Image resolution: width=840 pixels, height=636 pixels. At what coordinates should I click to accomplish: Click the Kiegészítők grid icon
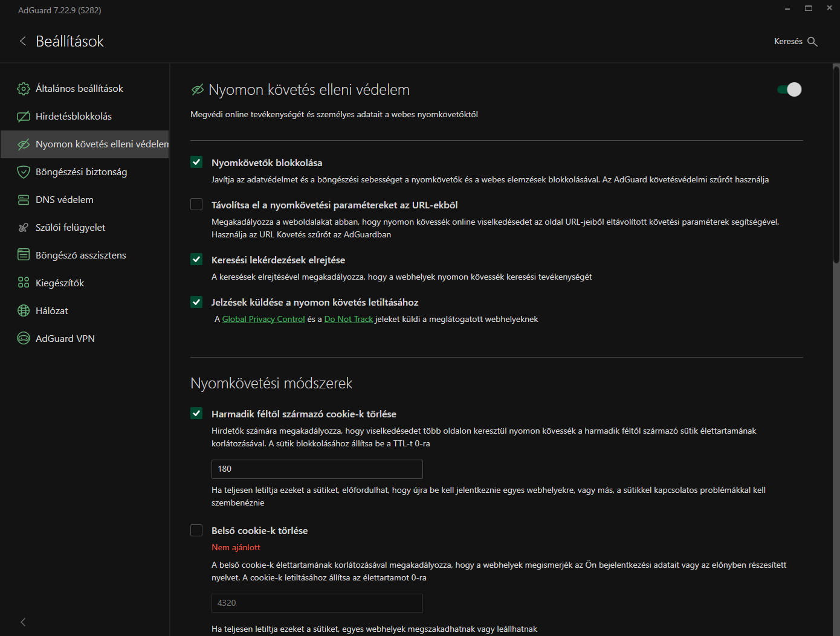(x=24, y=283)
